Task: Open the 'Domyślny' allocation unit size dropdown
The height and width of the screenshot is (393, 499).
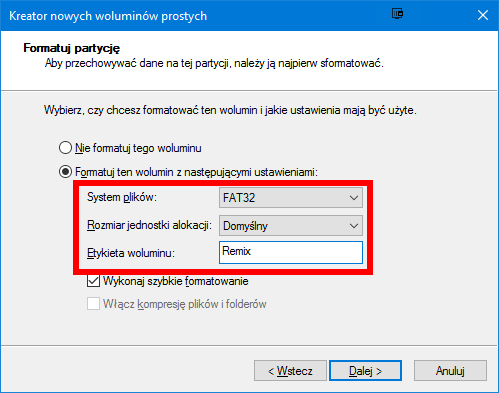Action: coord(291,226)
